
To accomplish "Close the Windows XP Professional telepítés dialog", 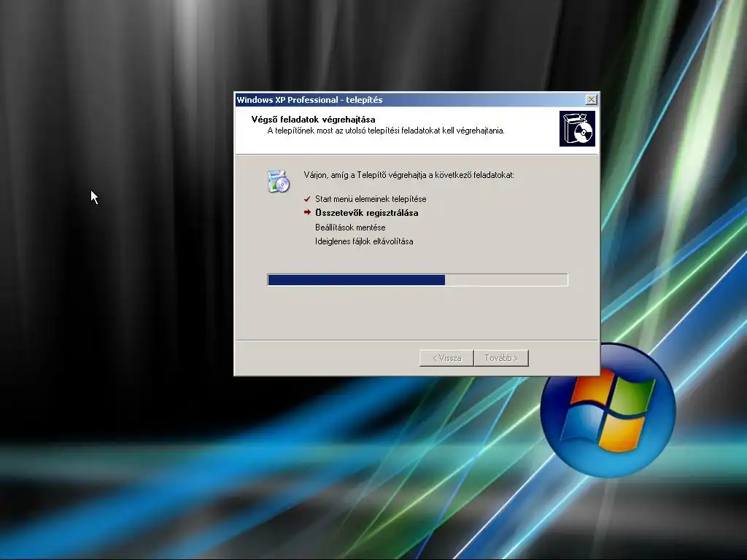I will point(591,99).
